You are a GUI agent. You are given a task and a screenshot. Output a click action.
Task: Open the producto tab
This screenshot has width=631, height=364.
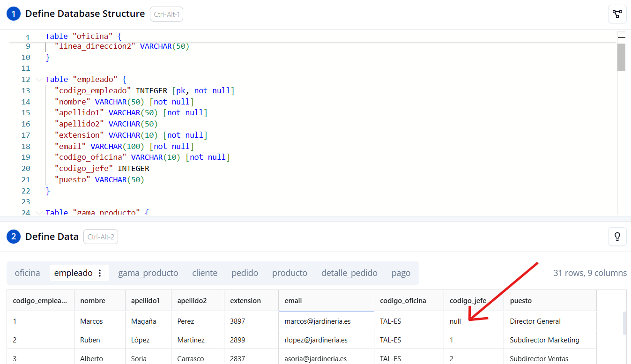[x=290, y=273]
